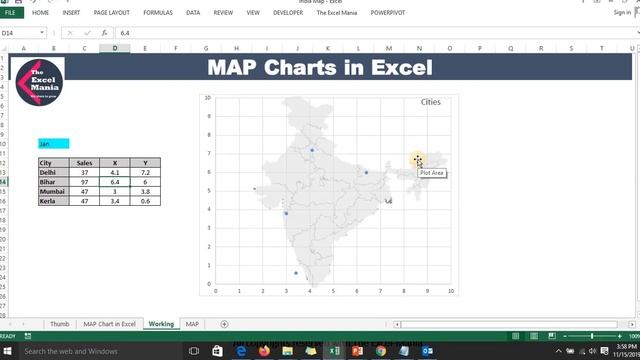Switch to Page Layout view in status bar
640x360 pixels.
click(x=534, y=336)
